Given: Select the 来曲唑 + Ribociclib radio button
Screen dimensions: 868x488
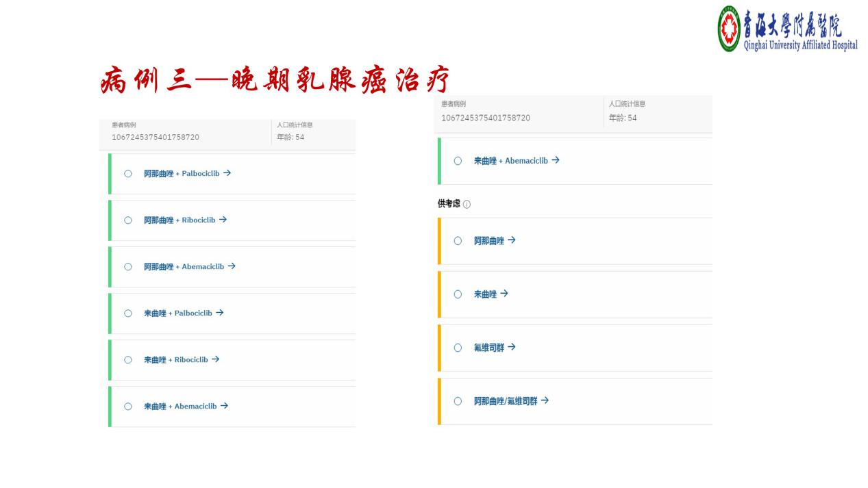Looking at the screenshot, I should (127, 360).
